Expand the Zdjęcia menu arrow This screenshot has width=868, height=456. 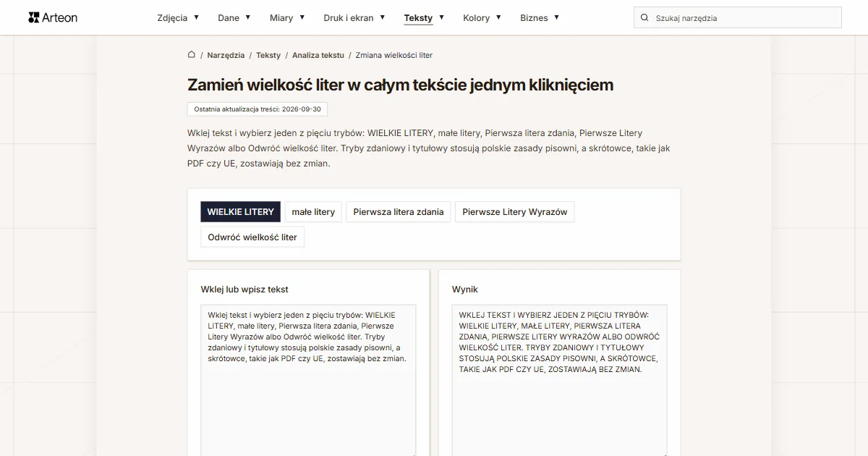pyautogui.click(x=196, y=17)
